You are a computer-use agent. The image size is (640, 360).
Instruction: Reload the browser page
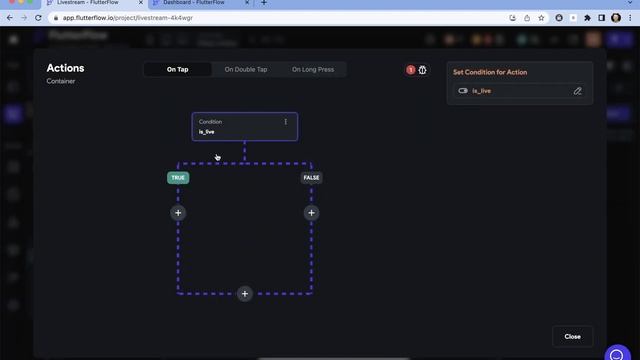pos(38,18)
